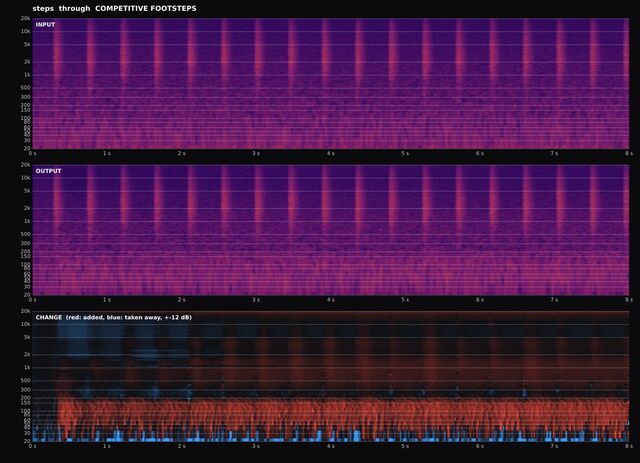Click the "3 s" time tick under CHANGE panel
The height and width of the screenshot is (463, 640).
pos(256,446)
